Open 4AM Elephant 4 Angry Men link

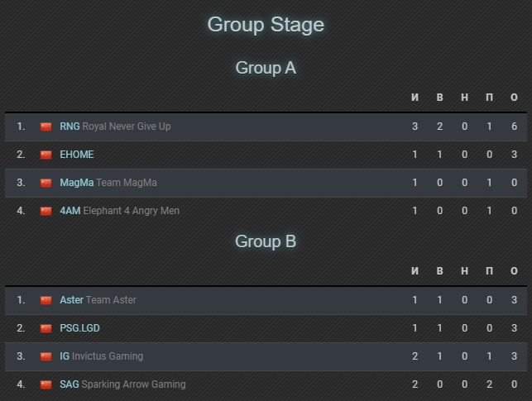coord(119,211)
